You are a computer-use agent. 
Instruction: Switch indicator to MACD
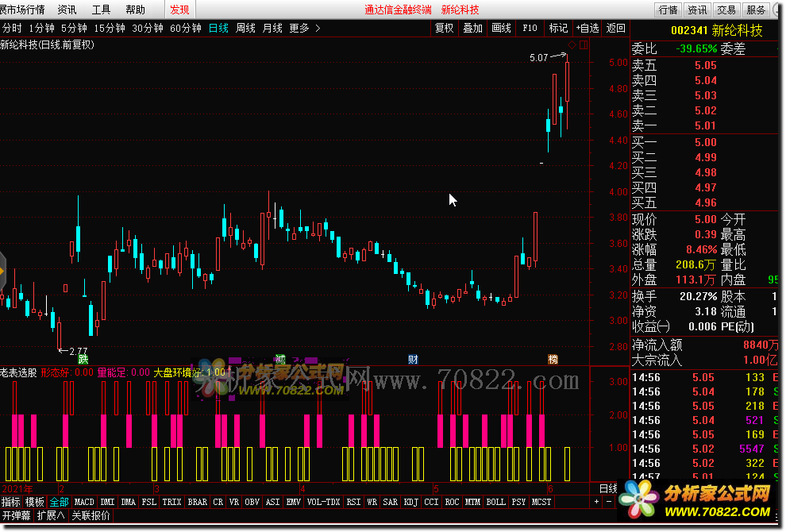pyautogui.click(x=84, y=502)
